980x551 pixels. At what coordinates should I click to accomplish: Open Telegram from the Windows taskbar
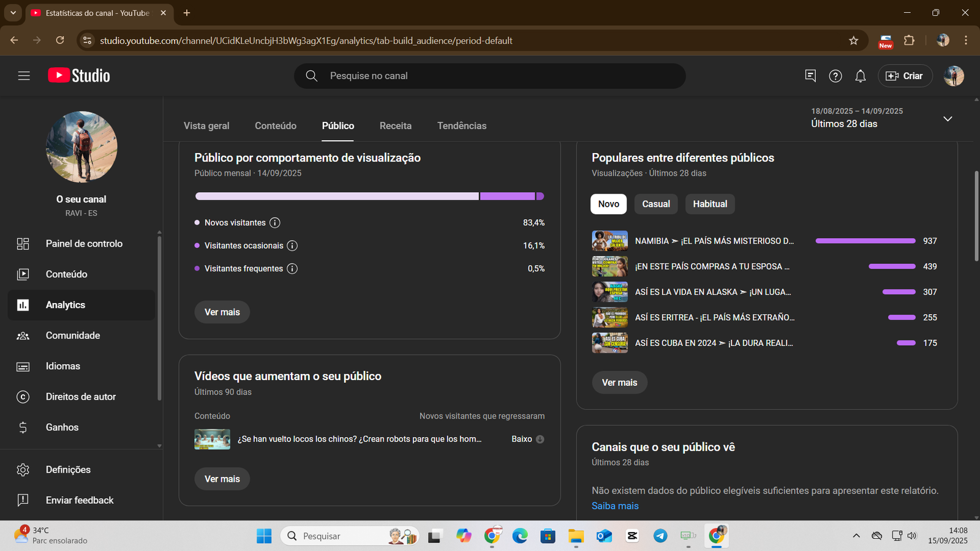tap(660, 536)
